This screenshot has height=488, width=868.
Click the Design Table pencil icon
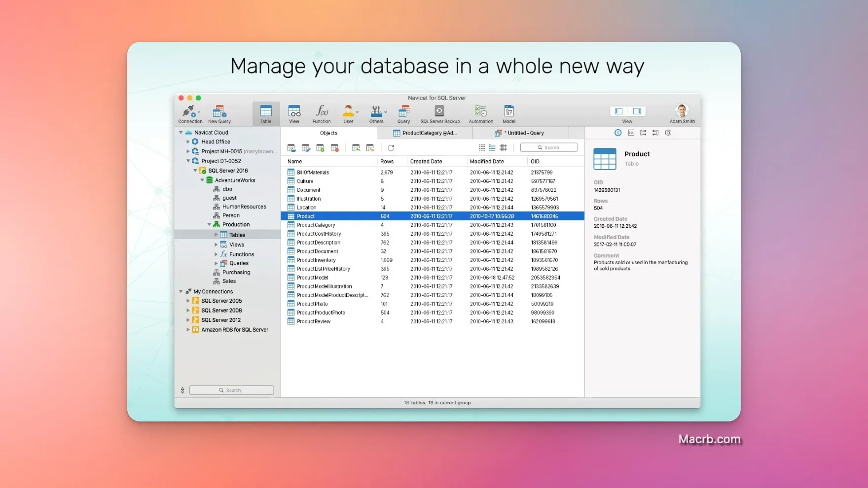(306, 148)
